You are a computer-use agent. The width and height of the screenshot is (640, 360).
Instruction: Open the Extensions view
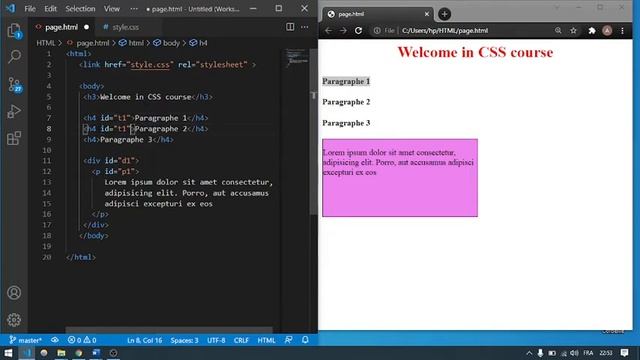pos(14,138)
